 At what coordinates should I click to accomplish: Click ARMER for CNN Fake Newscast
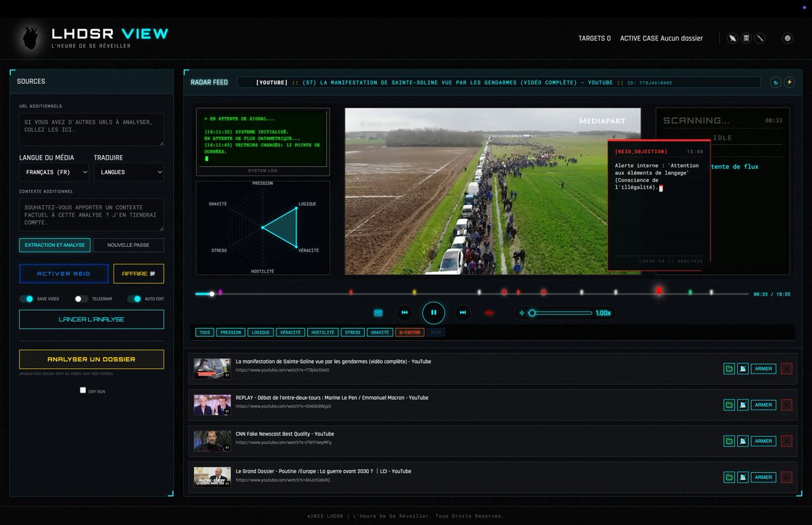(x=763, y=441)
